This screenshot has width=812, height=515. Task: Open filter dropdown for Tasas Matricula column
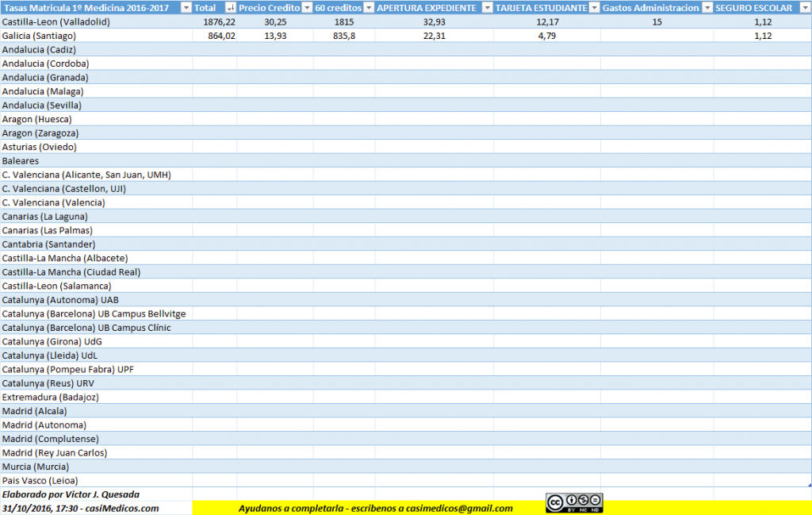[x=185, y=8]
